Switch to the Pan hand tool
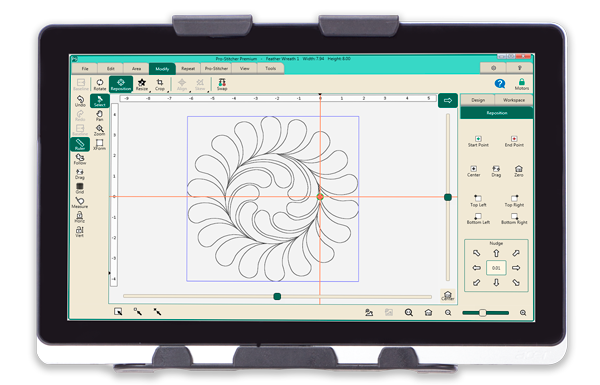This screenshot has width=600, height=385. coord(99,116)
